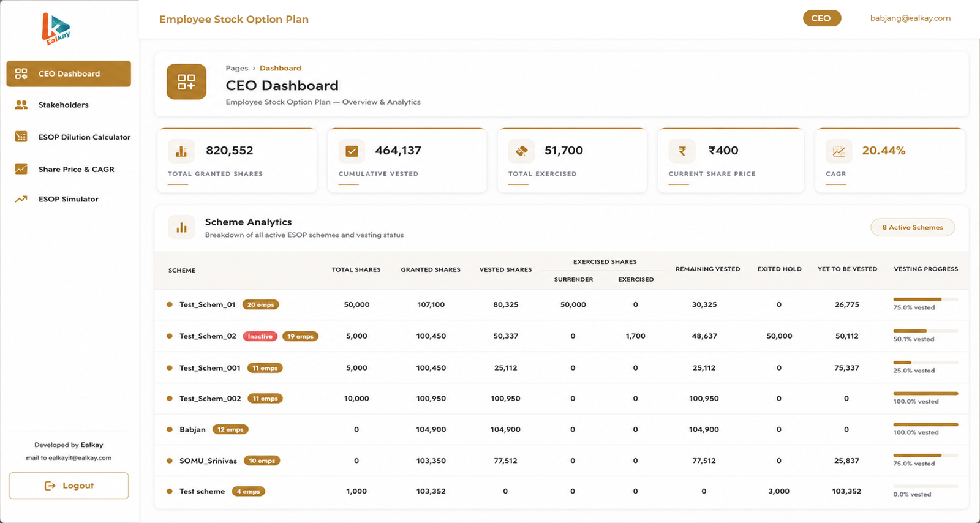This screenshot has width=980, height=523.
Task: Click the ESOP Simulator trend arrow icon
Action: click(21, 199)
